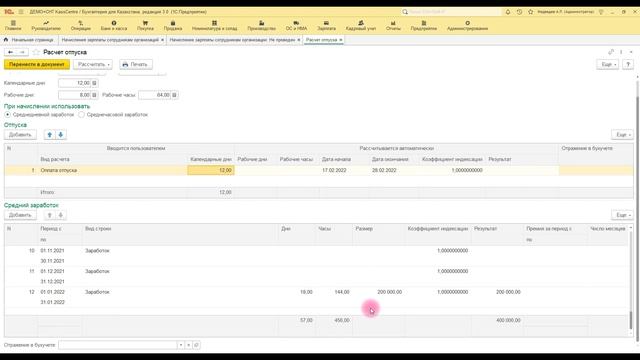The width and height of the screenshot is (640, 360).
Task: Click the notifications bell icon
Action: [x=508, y=12]
